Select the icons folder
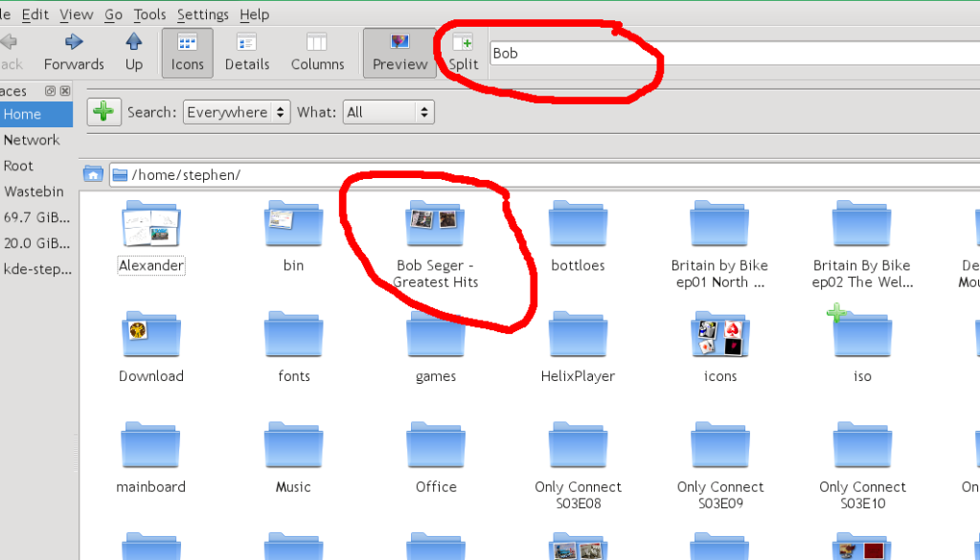The image size is (980, 560). (x=720, y=347)
